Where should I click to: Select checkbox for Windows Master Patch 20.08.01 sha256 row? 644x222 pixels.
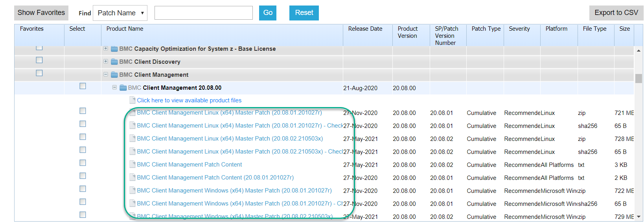pyautogui.click(x=83, y=202)
